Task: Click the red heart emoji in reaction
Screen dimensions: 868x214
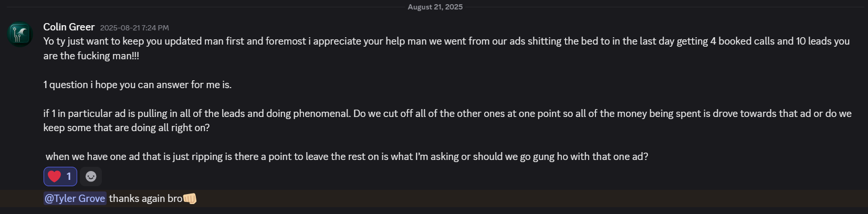Action: pos(55,176)
